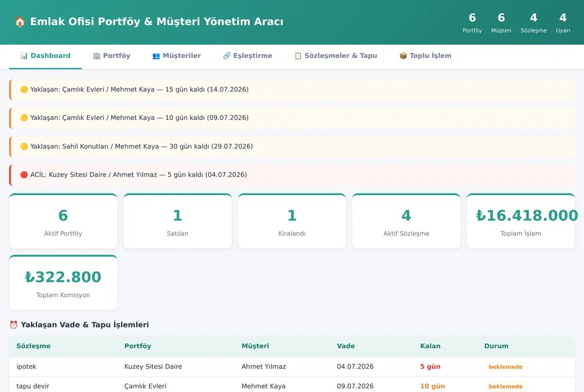Click the Toplam İşlem ₺16.418.000 card
The width and height of the screenshot is (584, 392).
[521, 221]
